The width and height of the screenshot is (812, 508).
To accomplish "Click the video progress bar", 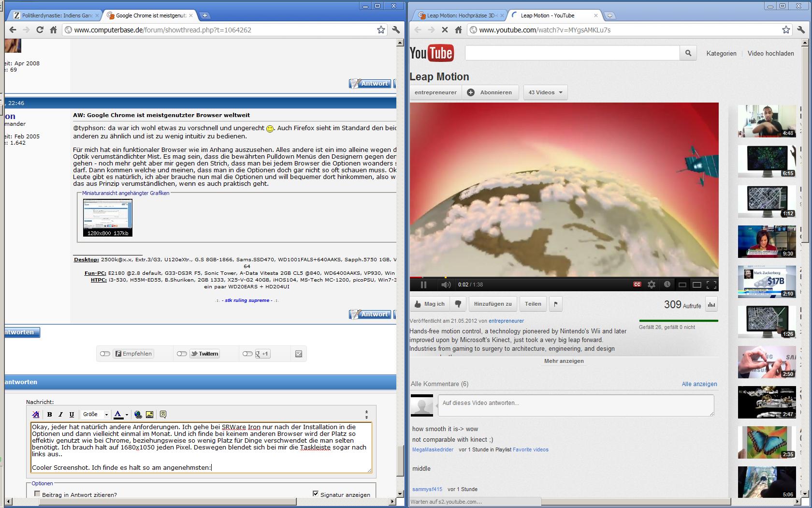I will 564,278.
